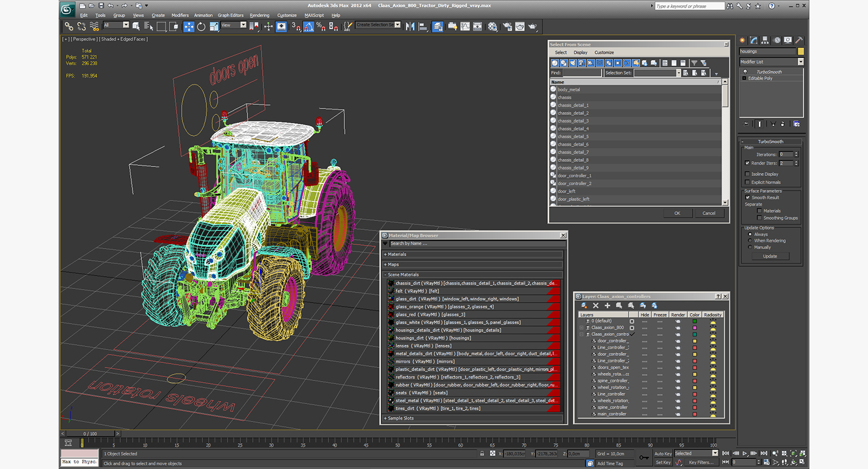
Task: Open the Material Editor icon
Action: (x=492, y=26)
